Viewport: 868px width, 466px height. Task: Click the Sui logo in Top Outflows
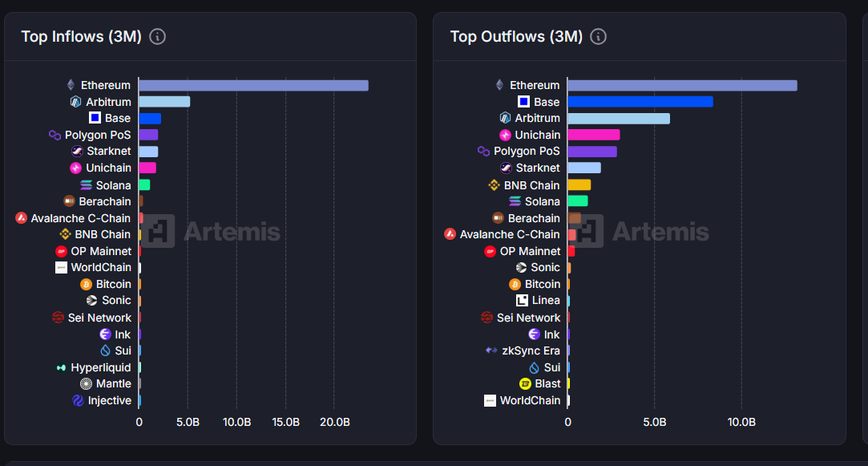535,367
